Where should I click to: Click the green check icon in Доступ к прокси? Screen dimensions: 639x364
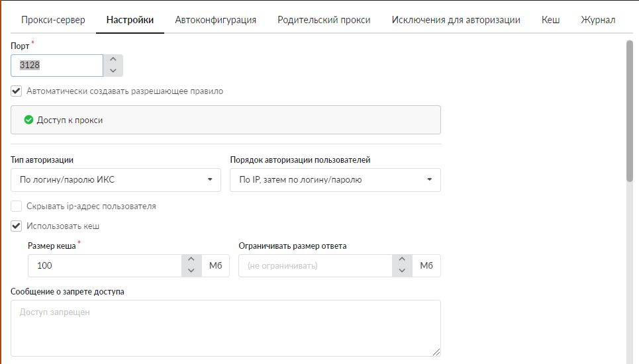28,120
